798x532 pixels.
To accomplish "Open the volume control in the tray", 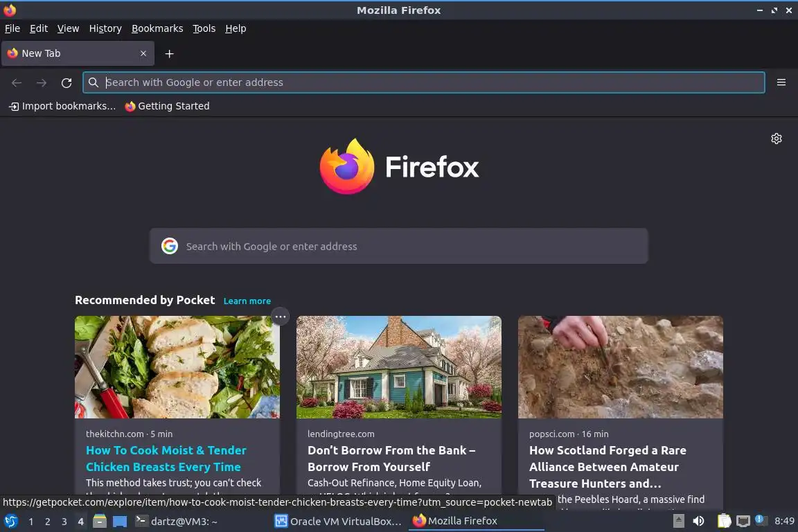I will [699, 521].
